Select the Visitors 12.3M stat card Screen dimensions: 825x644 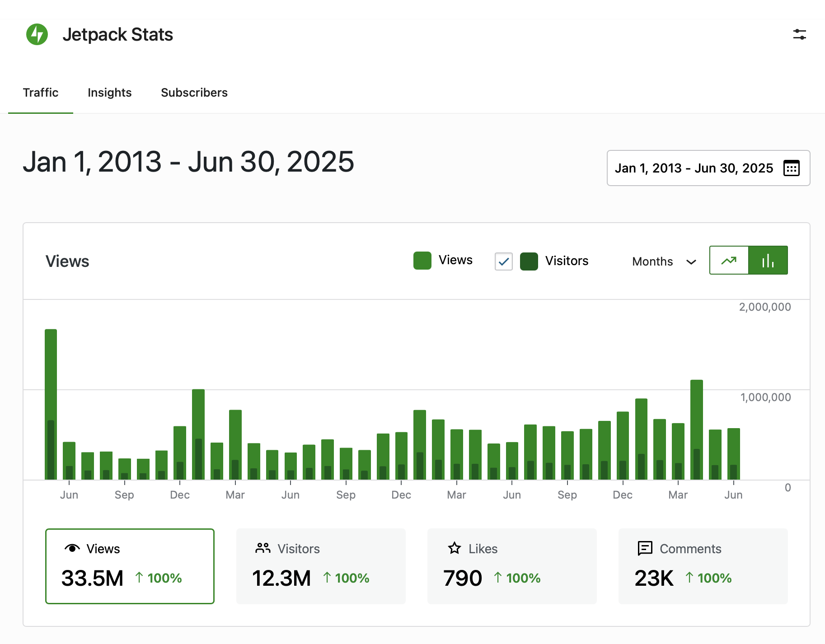point(321,566)
